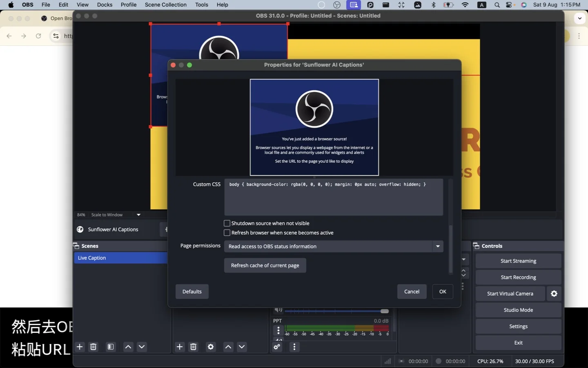Image resolution: width=588 pixels, height=368 pixels.
Task: Move the source down in Sources toolbar
Action: [242, 347]
